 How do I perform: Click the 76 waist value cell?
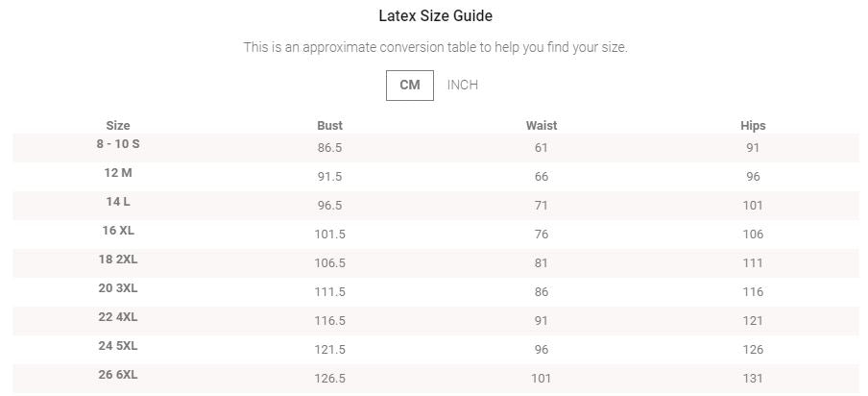[542, 235]
